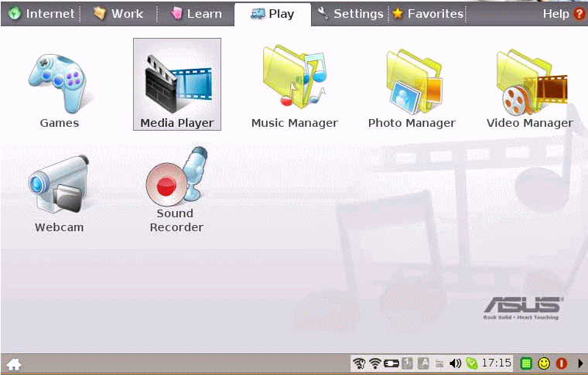Open the volume speaker tray icon
588x375 pixels.
[x=455, y=363]
